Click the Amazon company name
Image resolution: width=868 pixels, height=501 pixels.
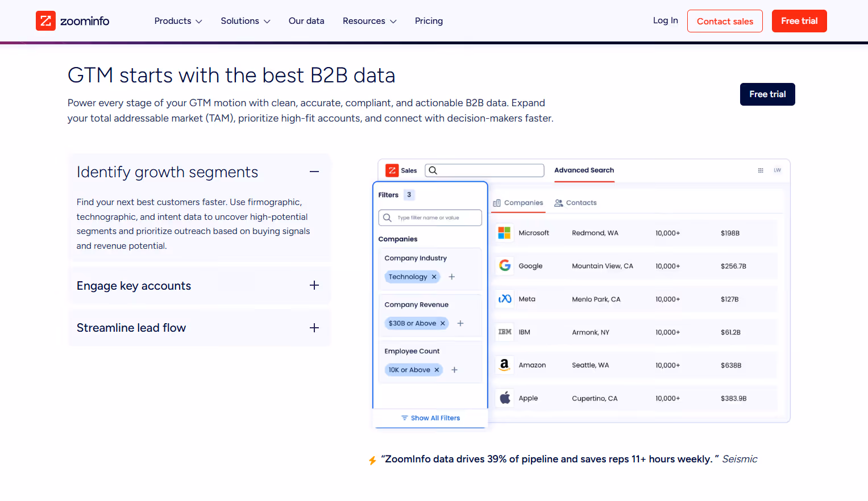pos(532,365)
